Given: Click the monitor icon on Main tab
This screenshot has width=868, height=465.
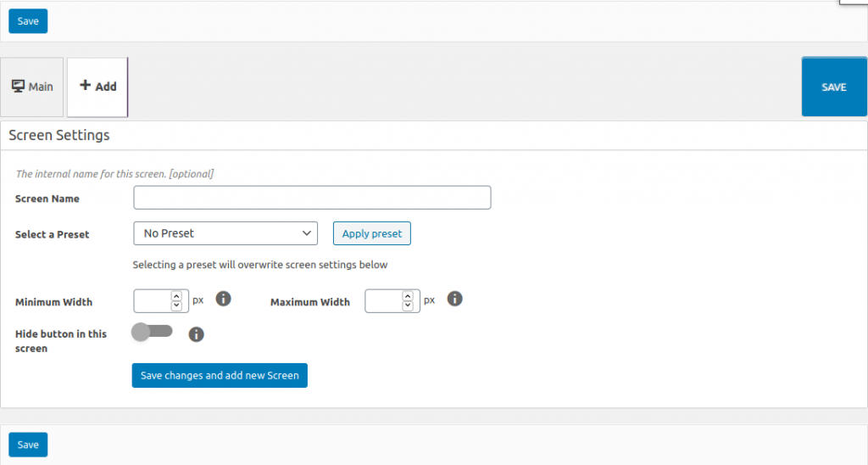Looking at the screenshot, I should 18,87.
